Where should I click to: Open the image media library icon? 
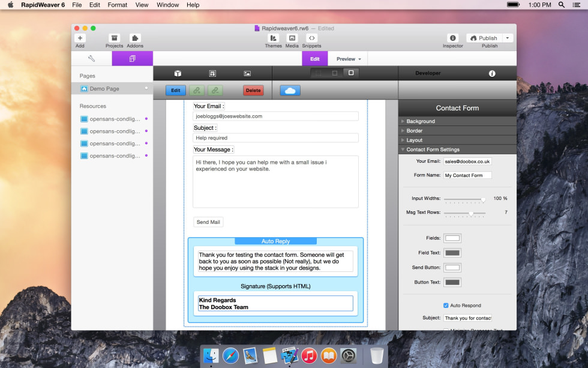247,73
